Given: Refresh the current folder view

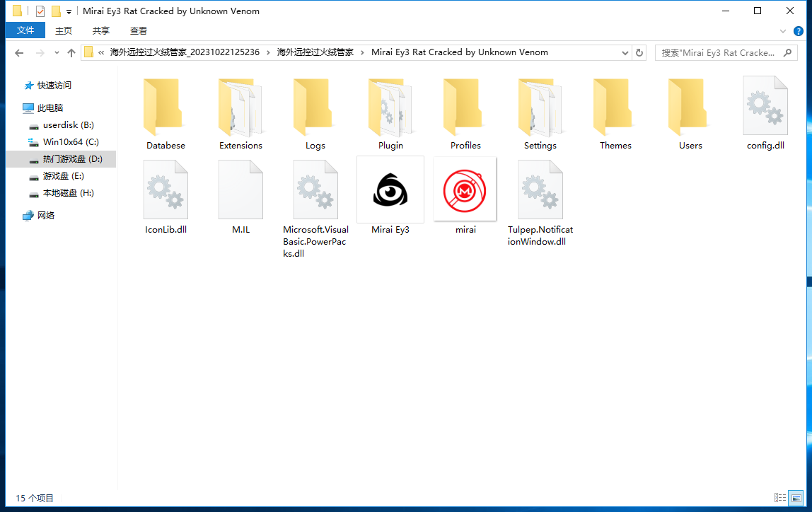Looking at the screenshot, I should pos(639,53).
